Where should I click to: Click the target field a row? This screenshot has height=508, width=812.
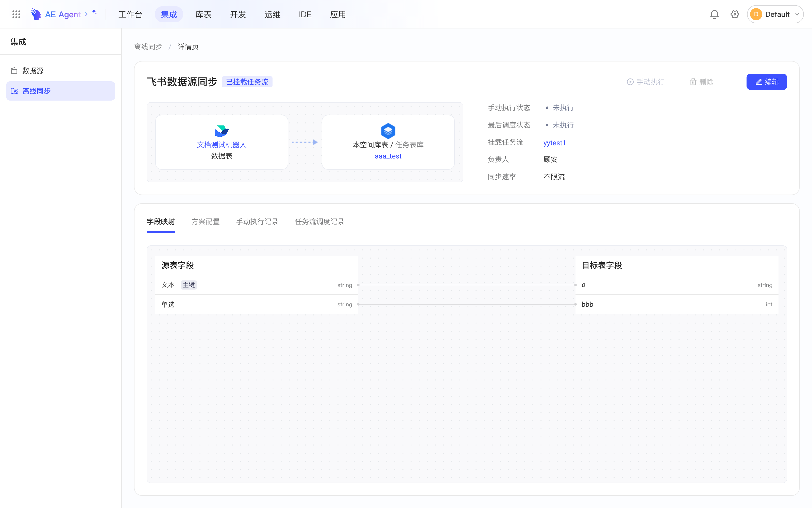pyautogui.click(x=677, y=285)
